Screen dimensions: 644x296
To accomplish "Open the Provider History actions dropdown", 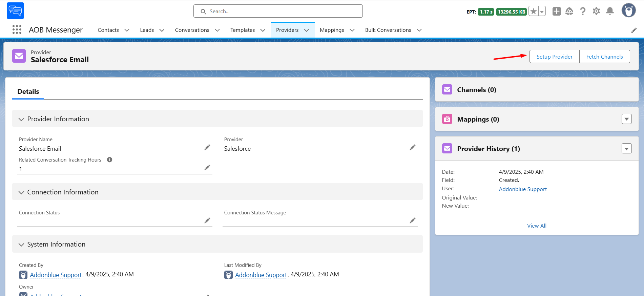I will [627, 148].
